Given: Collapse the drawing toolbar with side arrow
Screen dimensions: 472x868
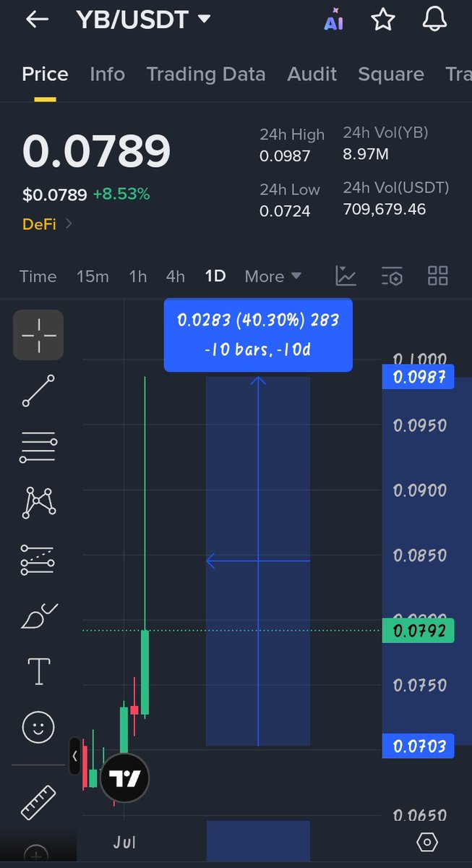Looking at the screenshot, I should [74, 756].
